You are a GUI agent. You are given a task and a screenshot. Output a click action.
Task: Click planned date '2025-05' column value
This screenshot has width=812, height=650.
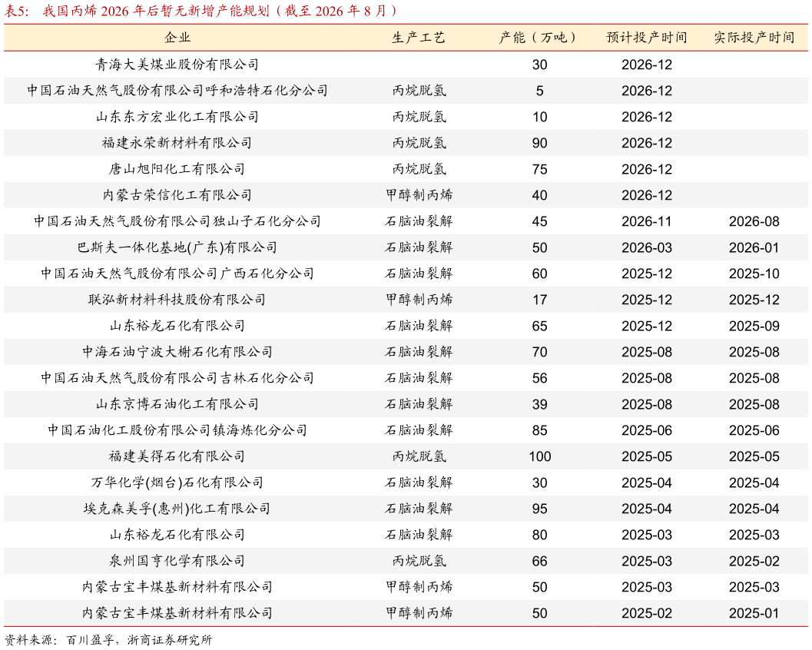pyautogui.click(x=647, y=456)
